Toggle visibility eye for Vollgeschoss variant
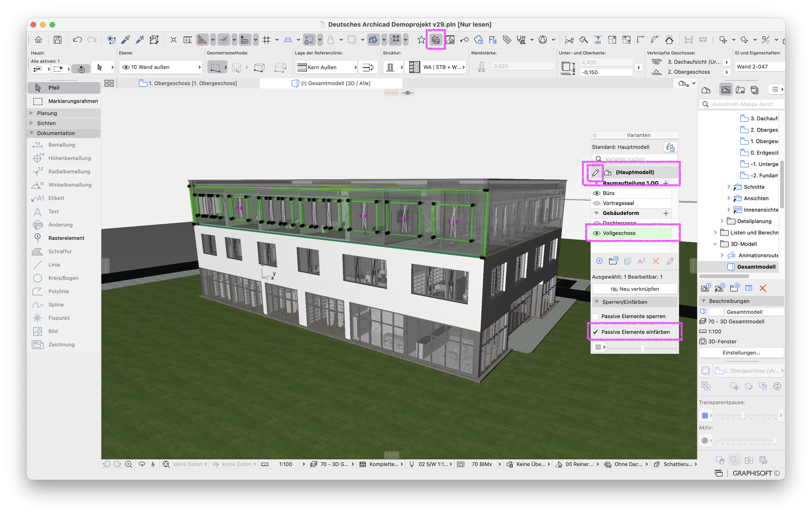 click(x=597, y=233)
